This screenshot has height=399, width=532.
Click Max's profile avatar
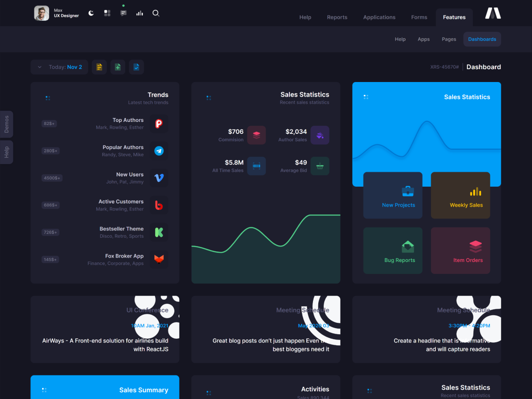[42, 13]
